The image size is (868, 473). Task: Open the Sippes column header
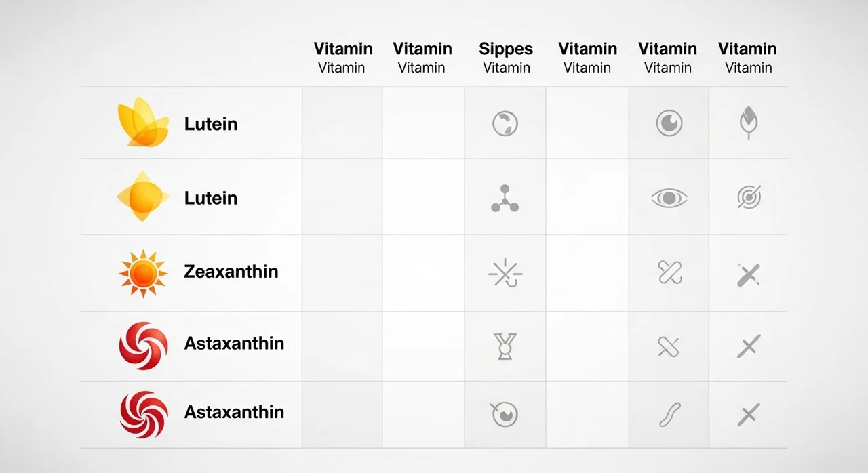(506, 49)
